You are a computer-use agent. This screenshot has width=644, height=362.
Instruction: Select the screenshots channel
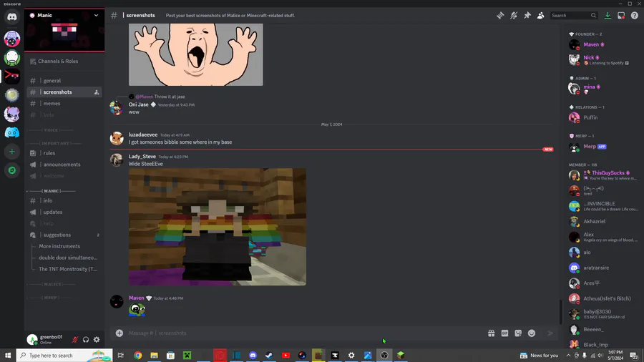[x=64, y=92]
